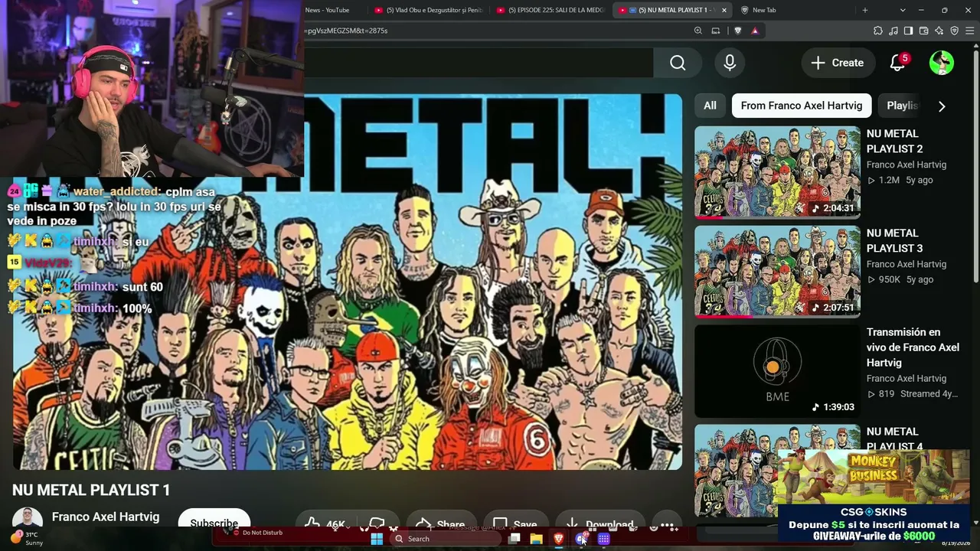The height and width of the screenshot is (551, 980).
Task: Open the NU METAL PLAYLIST 3 thumbnail
Action: click(777, 272)
